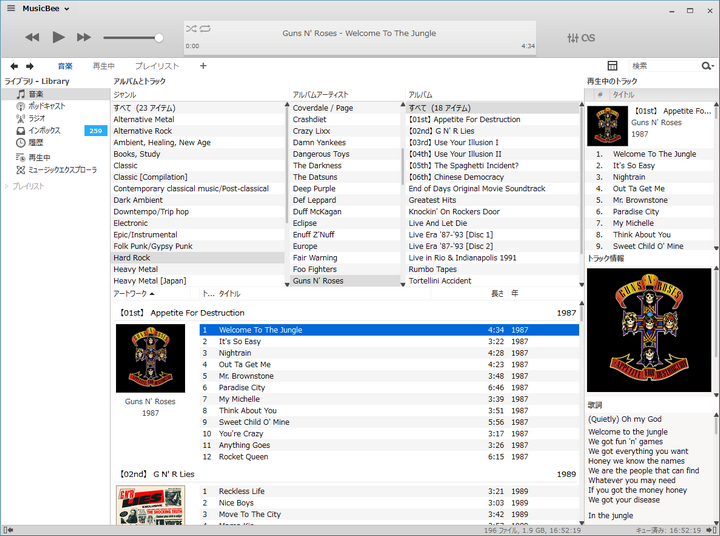Click 【01st】 Appetite For Destruction album header
720x536 pixels.
(x=347, y=313)
